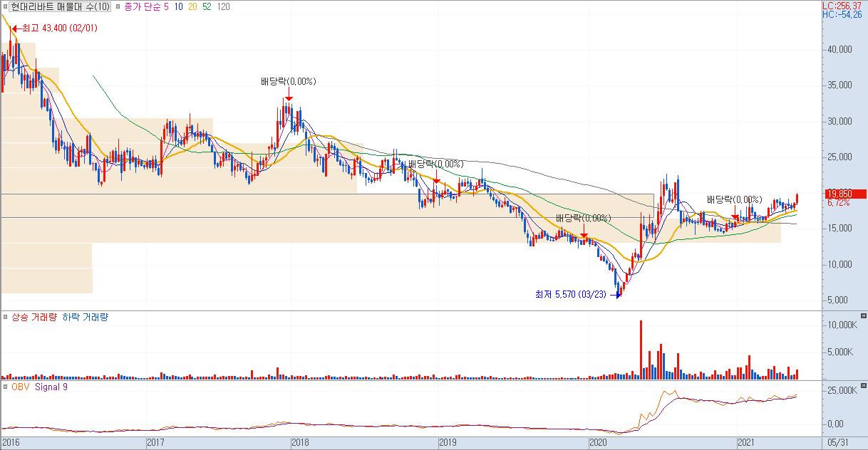This screenshot has height=450, width=868.
Task: Toggle the square beside OBV legend
Action: tap(5, 387)
